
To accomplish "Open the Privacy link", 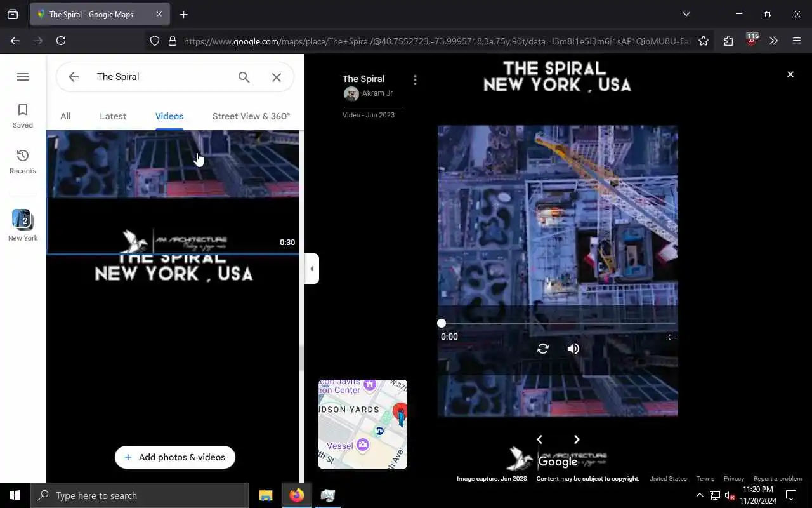I will [733, 479].
